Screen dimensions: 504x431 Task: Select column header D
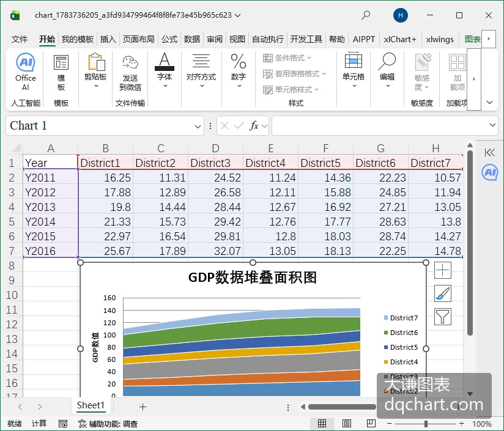215,148
